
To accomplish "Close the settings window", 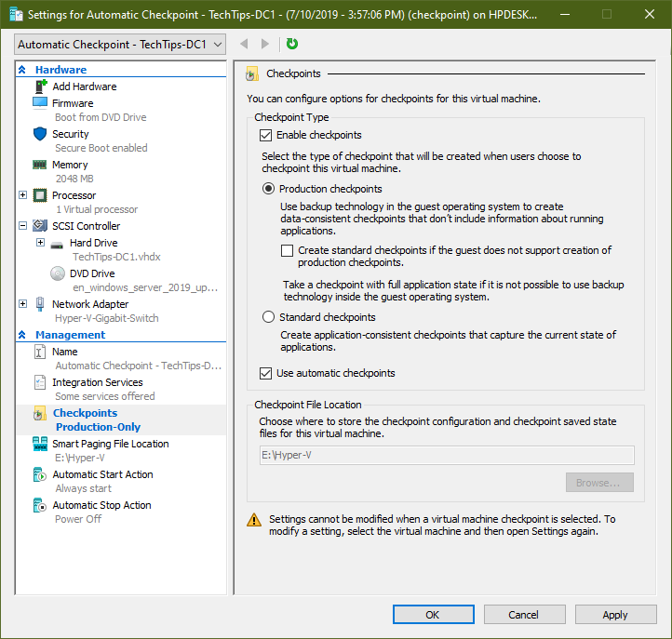I will [x=650, y=14].
